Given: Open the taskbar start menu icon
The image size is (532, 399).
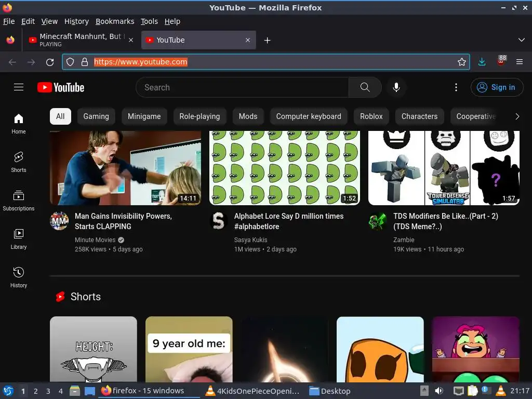Looking at the screenshot, I should point(8,391).
